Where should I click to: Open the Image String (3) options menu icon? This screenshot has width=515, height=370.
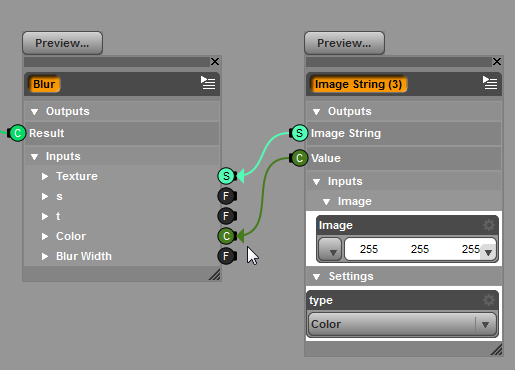(x=490, y=83)
